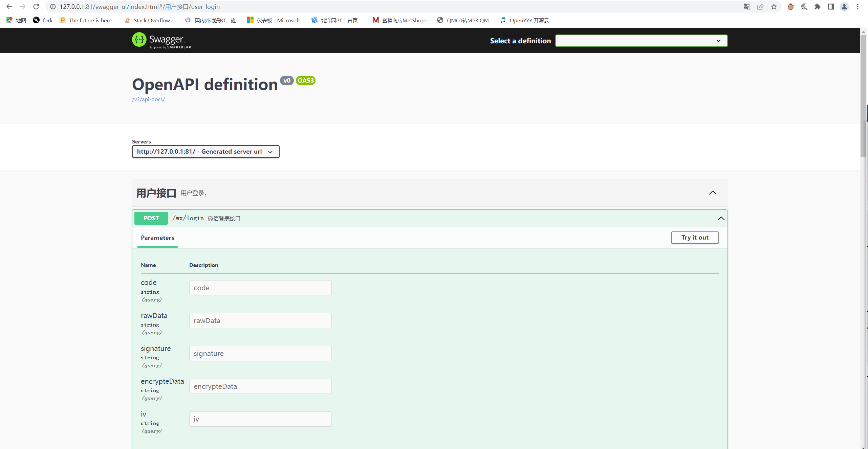Open the Select a definition dropdown
The image size is (868, 449).
point(641,41)
